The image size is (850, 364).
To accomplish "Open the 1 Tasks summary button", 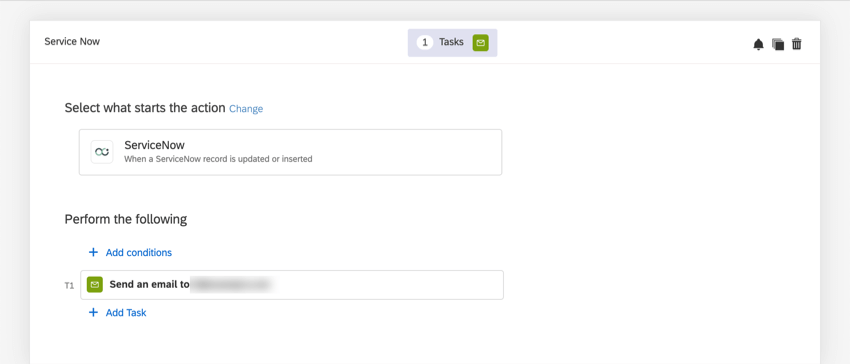I will tap(452, 42).
